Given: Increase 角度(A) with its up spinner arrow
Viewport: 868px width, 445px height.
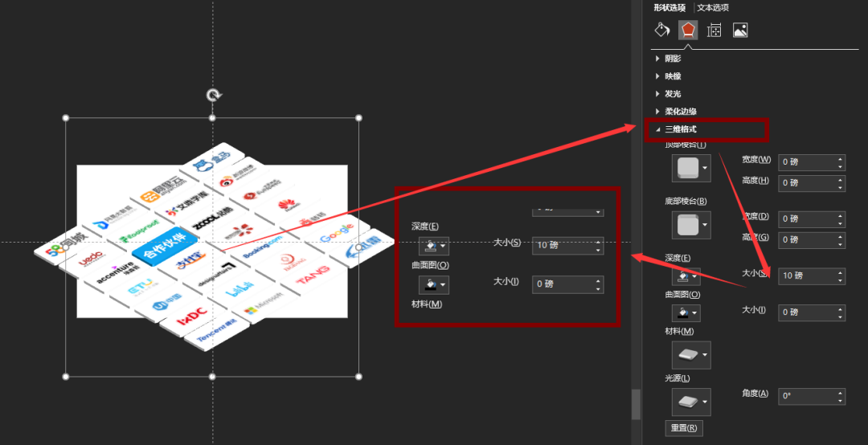Looking at the screenshot, I should 841,393.
